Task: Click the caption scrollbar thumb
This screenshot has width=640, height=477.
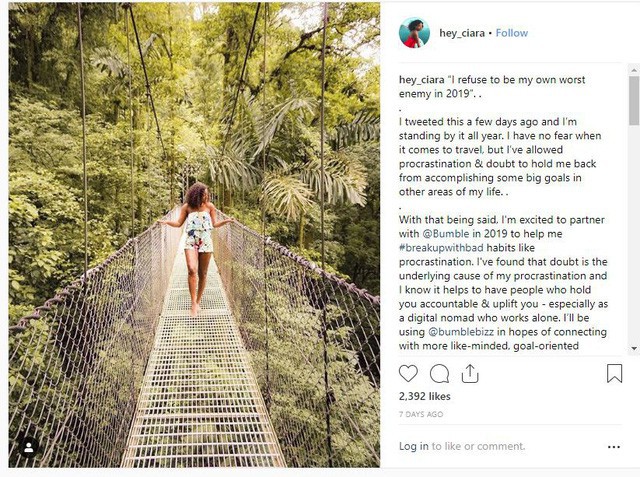Action: click(x=634, y=100)
